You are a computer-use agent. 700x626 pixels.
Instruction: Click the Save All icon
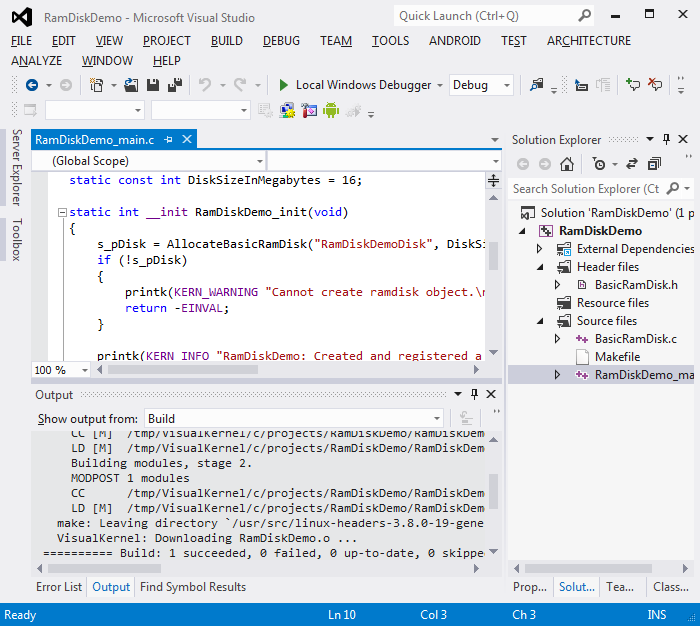175,85
